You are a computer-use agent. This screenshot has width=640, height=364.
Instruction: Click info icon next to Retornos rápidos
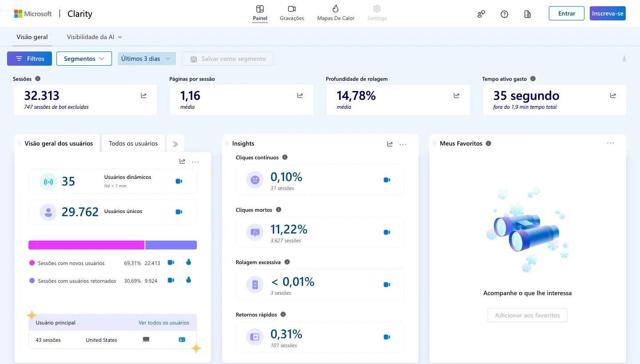(x=283, y=314)
